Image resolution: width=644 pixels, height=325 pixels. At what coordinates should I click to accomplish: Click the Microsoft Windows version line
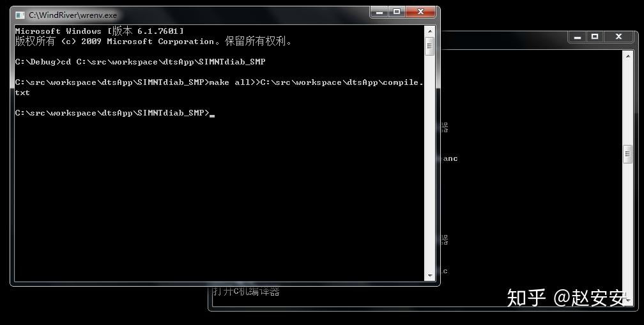pyautogui.click(x=100, y=31)
